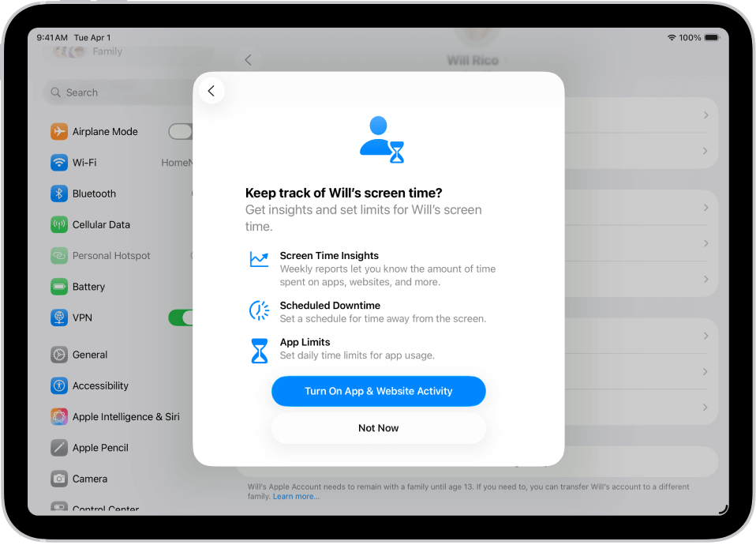
Task: Open General settings
Action: coord(58,355)
